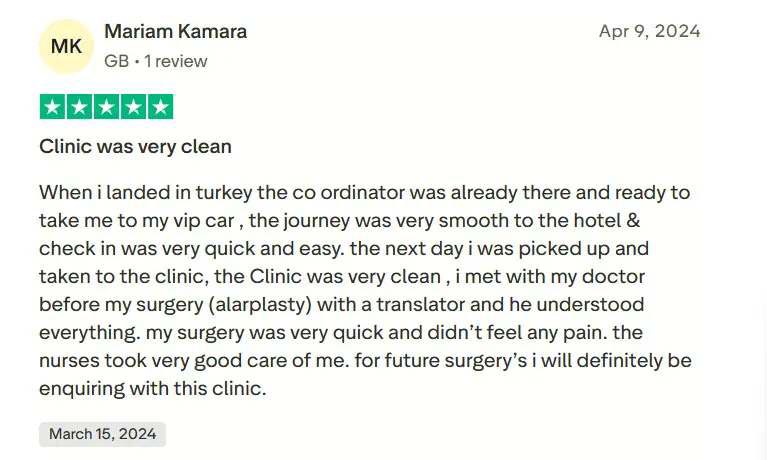
Task: Click the March 15, 2024 date badge
Action: pos(102,434)
